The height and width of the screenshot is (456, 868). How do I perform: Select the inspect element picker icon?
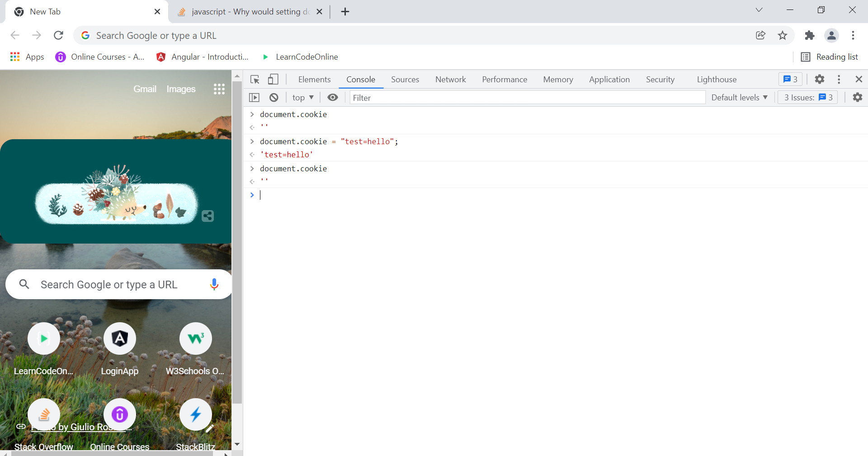point(255,80)
